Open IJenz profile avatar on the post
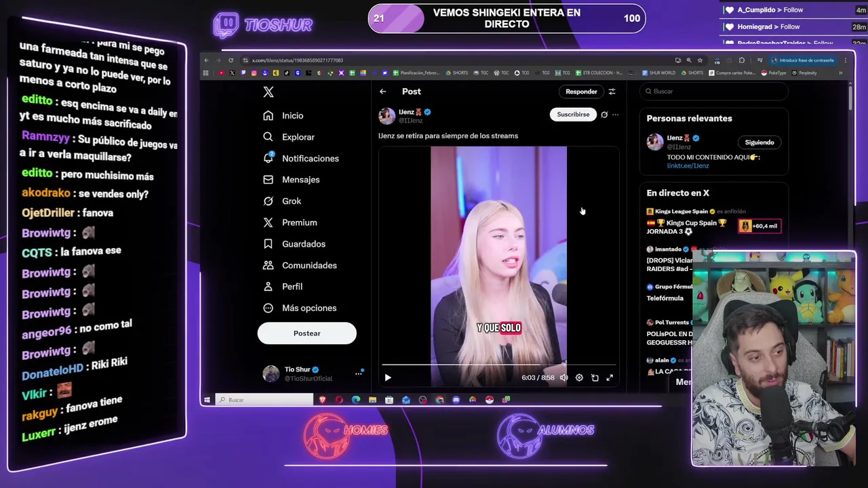Screen dimensions: 868x488 [x=387, y=116]
